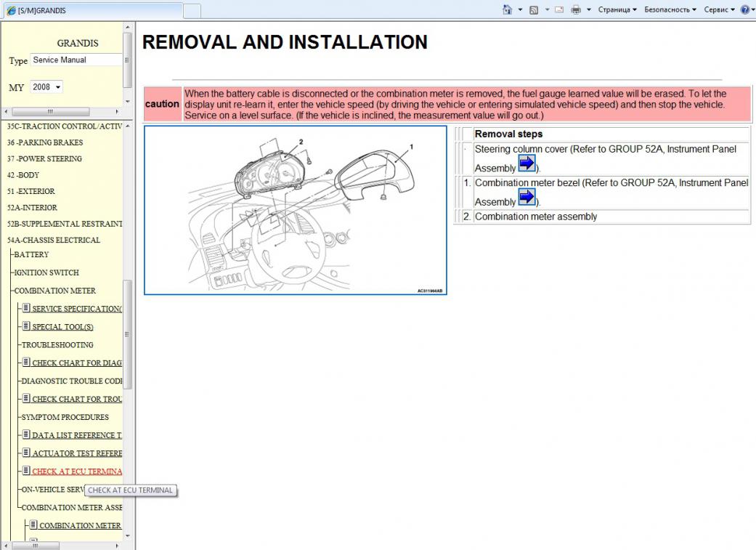The height and width of the screenshot is (550, 756).
Task: Open the red CHECK AT ECU TERMINA link
Action: click(x=77, y=472)
